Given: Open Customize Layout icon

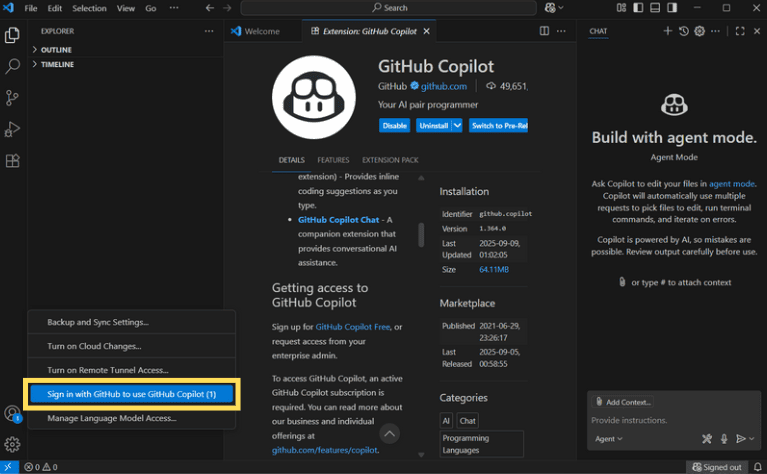Looking at the screenshot, I should coord(621,8).
